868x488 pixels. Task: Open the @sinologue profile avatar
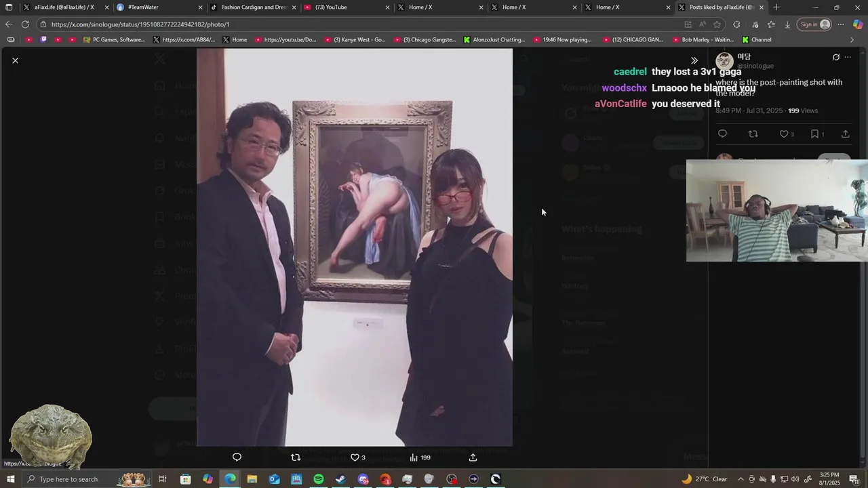tap(724, 61)
